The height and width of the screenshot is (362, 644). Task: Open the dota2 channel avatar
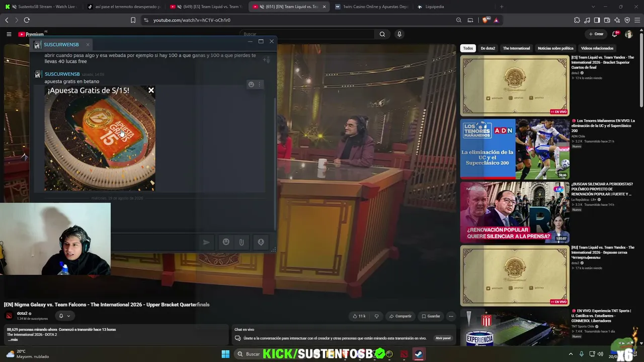pos(9,316)
